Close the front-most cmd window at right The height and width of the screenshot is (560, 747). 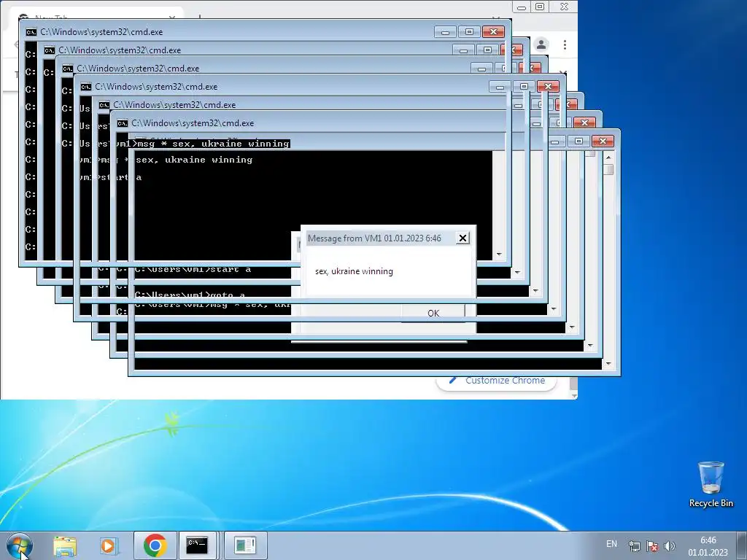pyautogui.click(x=603, y=141)
